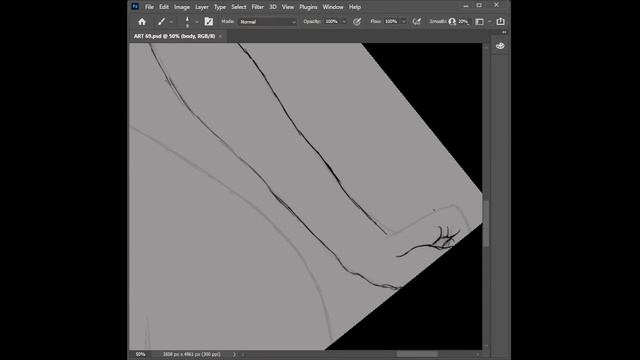Enable airbrush-style build-up icon

coord(416,22)
